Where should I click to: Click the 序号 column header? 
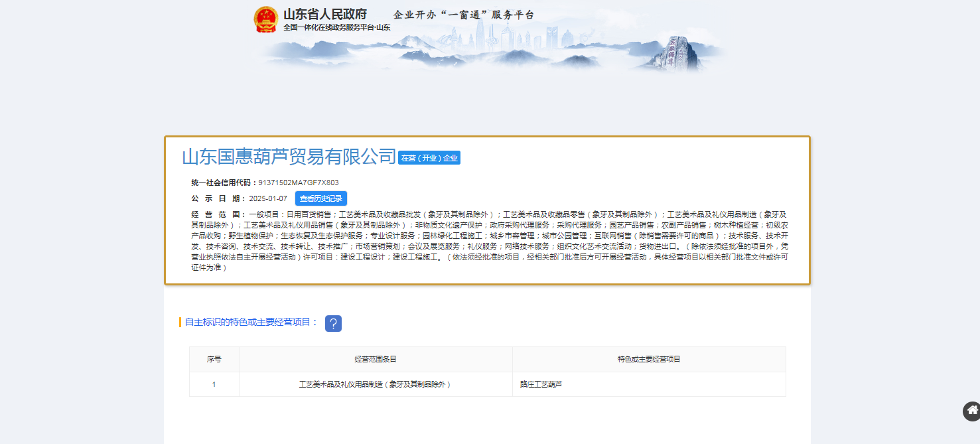coord(214,359)
